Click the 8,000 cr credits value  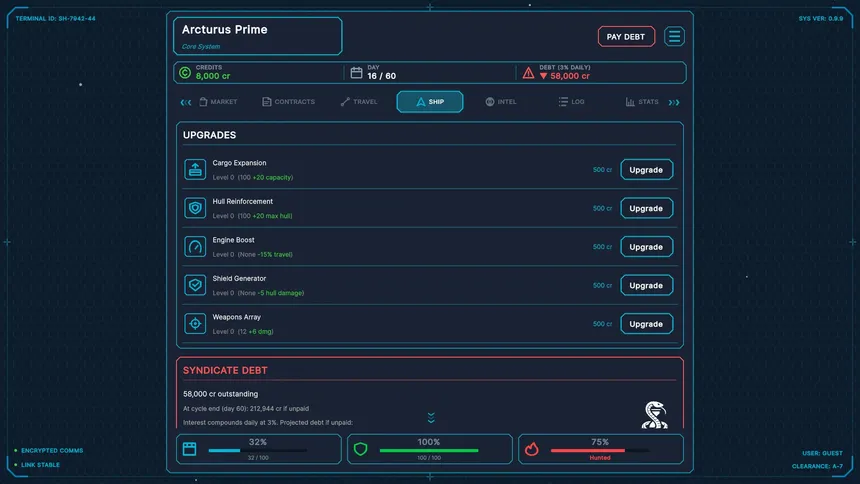pos(213,76)
